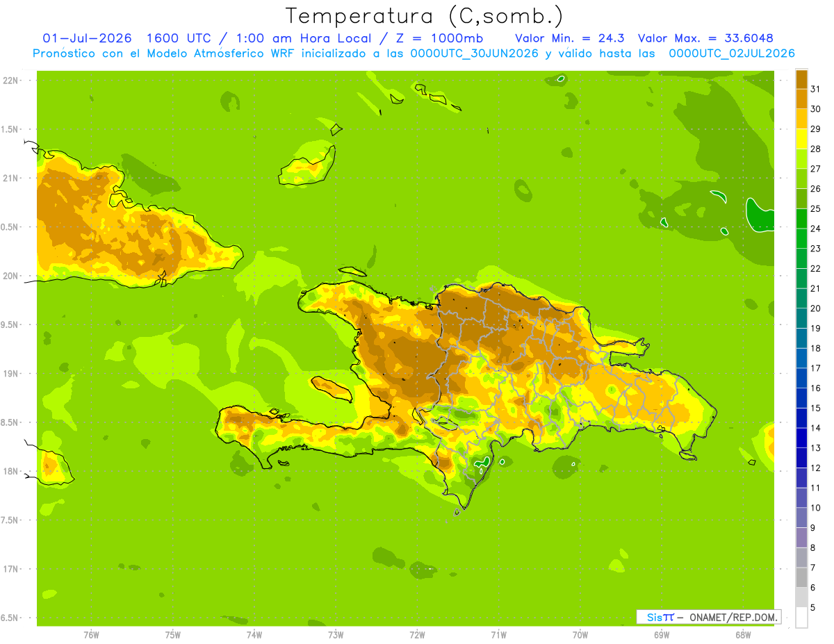Click the "73W" longitude axis label
This screenshot has width=834, height=644.
pos(336,635)
